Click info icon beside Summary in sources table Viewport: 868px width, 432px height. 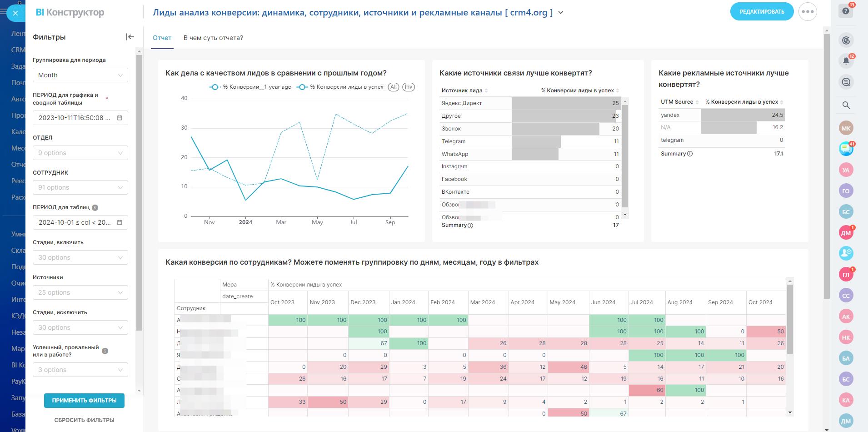tap(470, 225)
